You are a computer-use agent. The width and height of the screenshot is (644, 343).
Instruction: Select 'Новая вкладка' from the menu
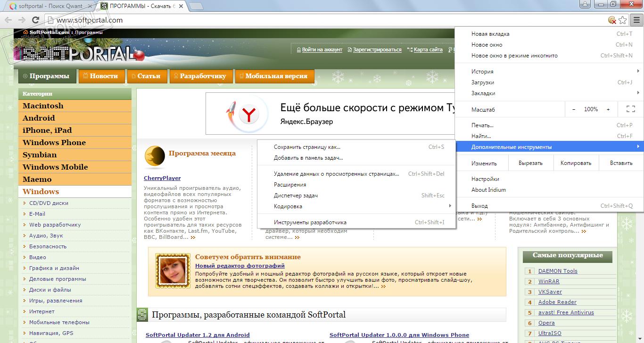(549, 34)
